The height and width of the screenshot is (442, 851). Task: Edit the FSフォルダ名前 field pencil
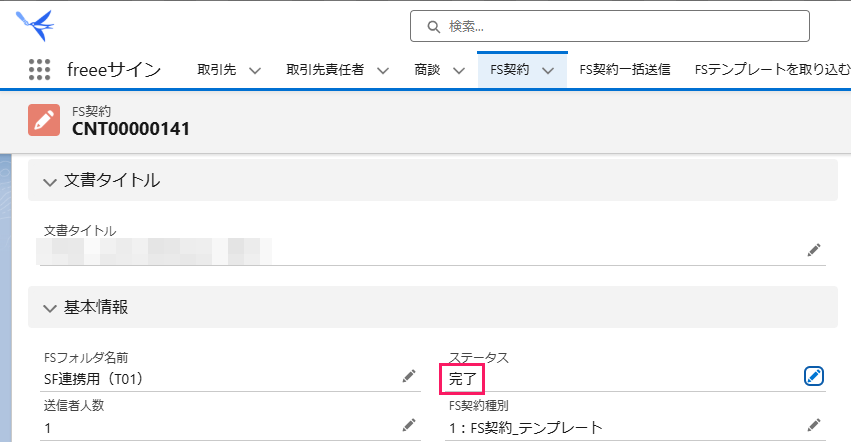[x=409, y=376]
